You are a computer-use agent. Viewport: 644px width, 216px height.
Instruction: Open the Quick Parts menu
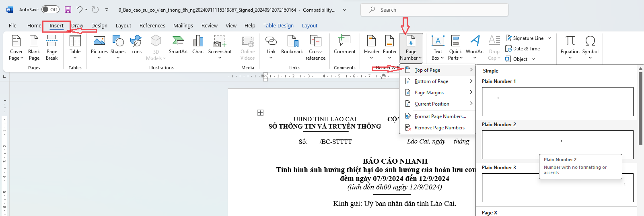(455, 48)
